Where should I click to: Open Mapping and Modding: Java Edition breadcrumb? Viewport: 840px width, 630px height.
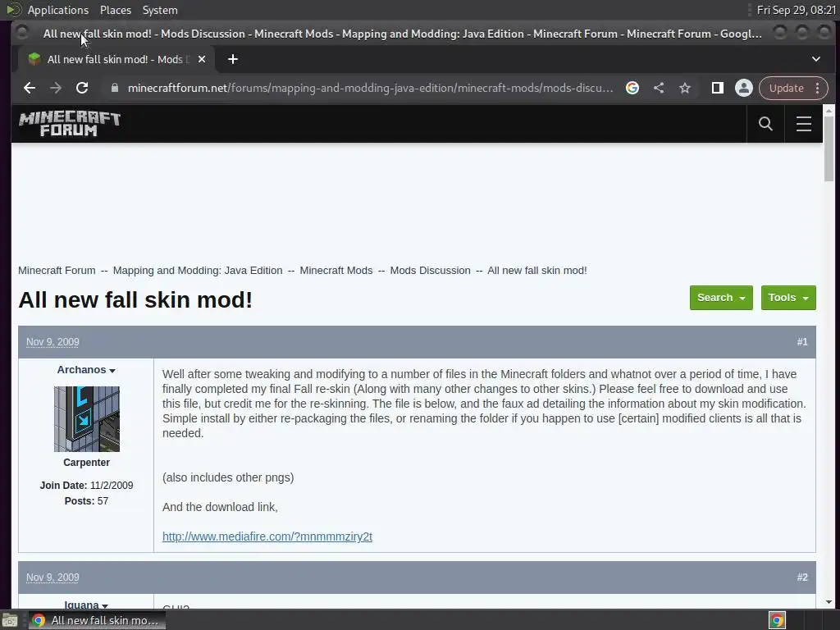click(x=198, y=271)
